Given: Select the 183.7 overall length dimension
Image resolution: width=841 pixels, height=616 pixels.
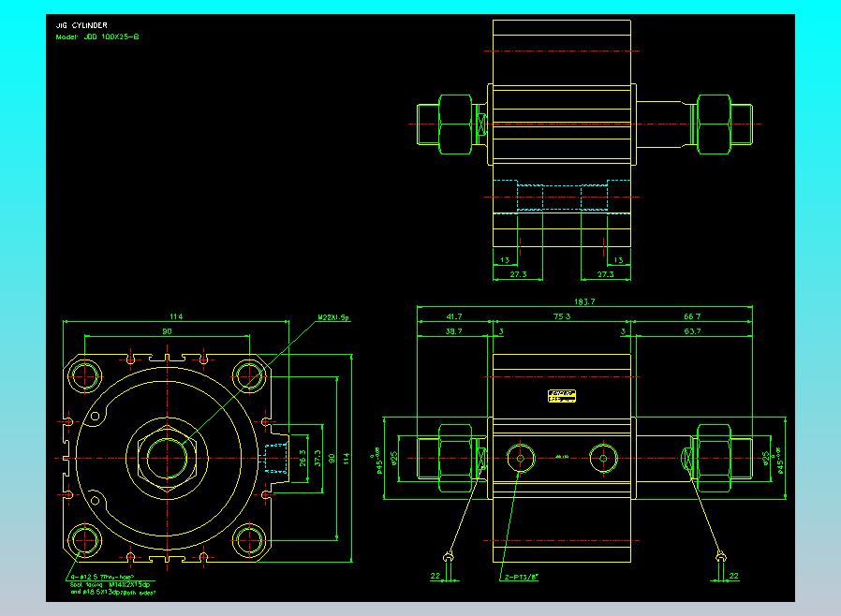Looking at the screenshot, I should pos(584,301).
